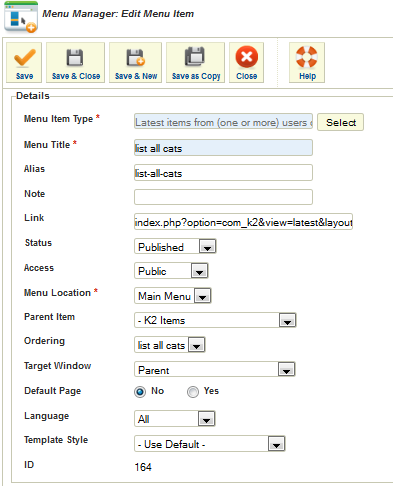Open the Language dropdown showing All
The image size is (393, 486).
[x=175, y=419]
